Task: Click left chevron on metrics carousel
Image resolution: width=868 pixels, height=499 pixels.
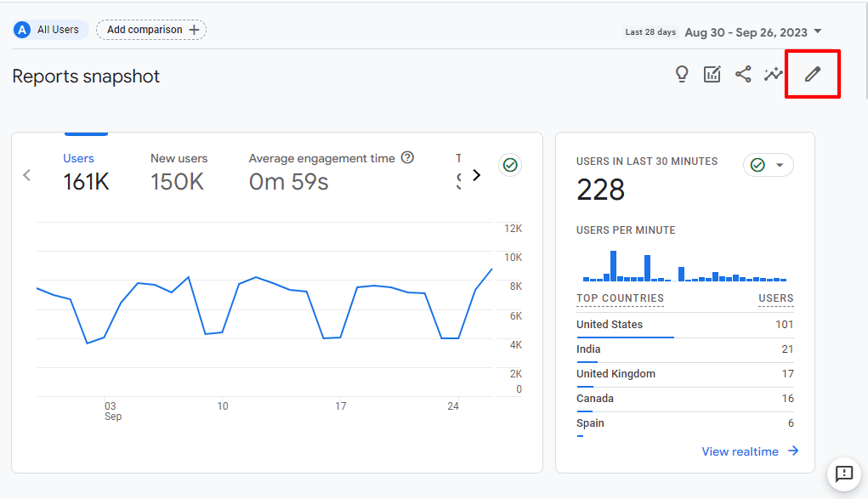Action: [26, 174]
